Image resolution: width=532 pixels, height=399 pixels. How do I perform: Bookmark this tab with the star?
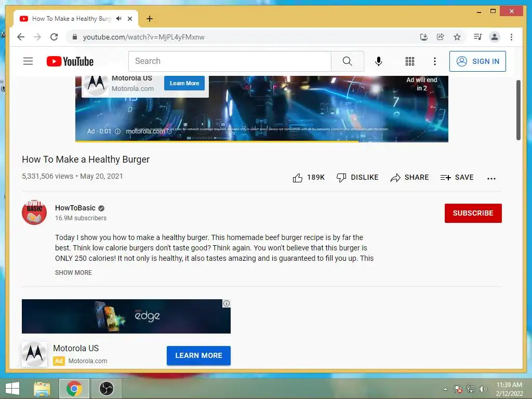[457, 37]
